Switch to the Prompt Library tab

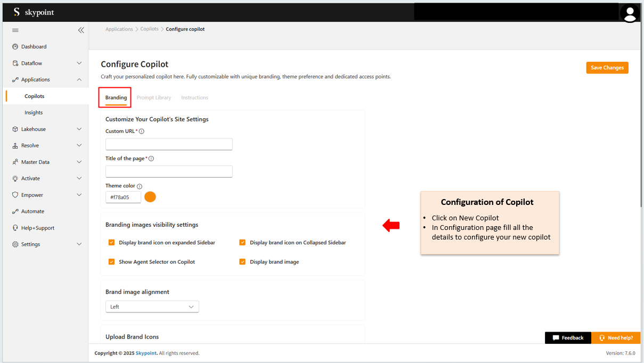(x=153, y=98)
